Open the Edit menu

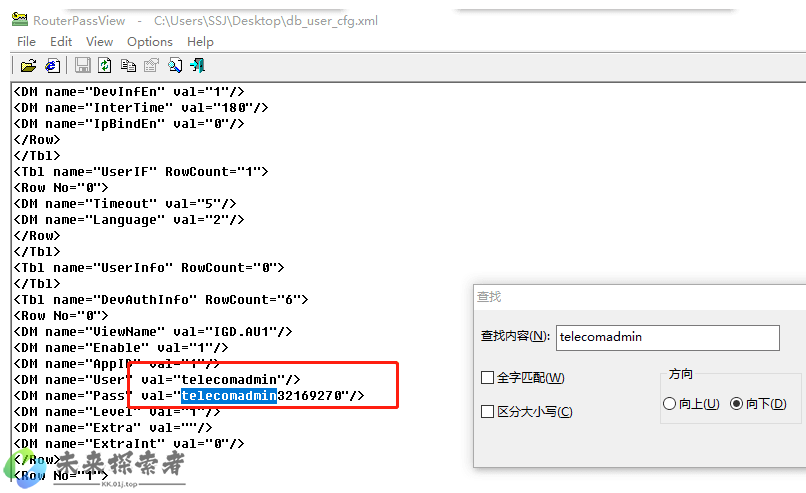[61, 42]
